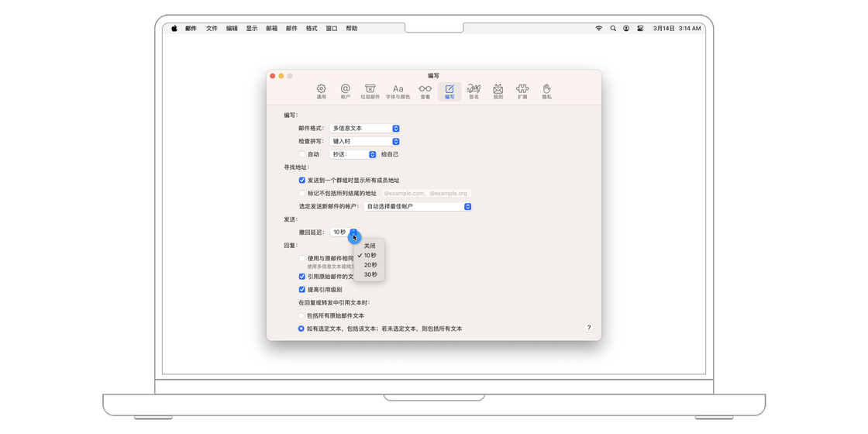This screenshot has height=434, width=868.
Task: Open the 邮件格式 dropdown
Action: [x=365, y=129]
